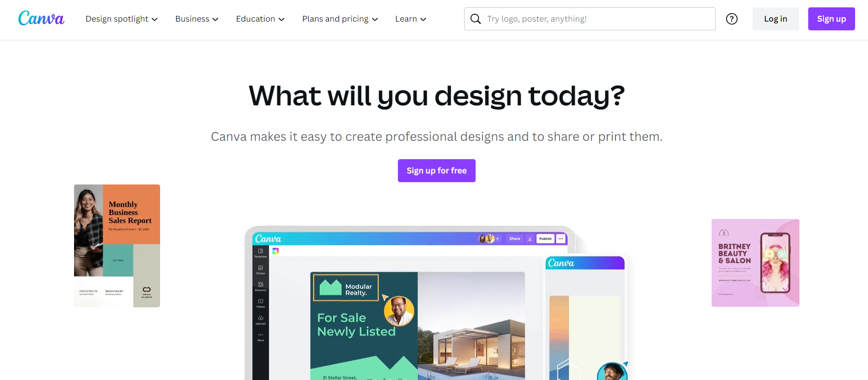Expand the Business dropdown menu
Viewport: 868px width, 380px height.
pos(197,19)
